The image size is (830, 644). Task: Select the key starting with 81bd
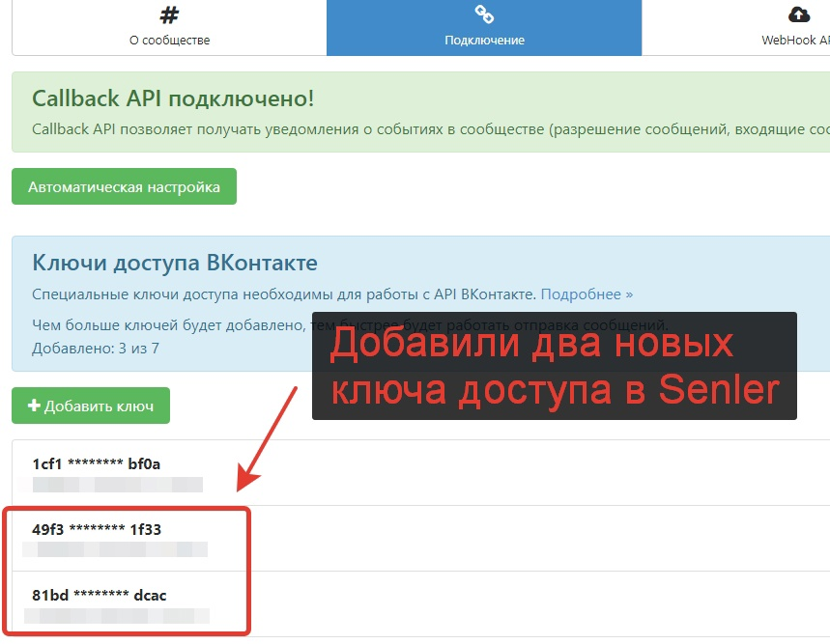tap(100, 596)
